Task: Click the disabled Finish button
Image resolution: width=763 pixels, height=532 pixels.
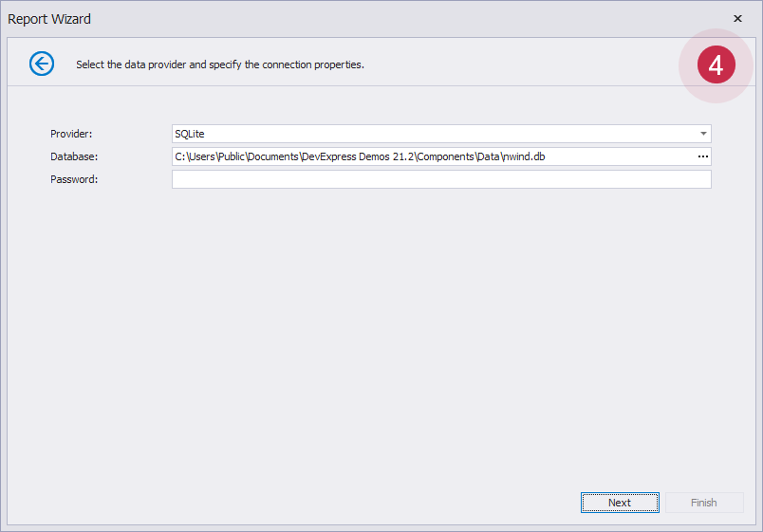Action: tap(704, 503)
